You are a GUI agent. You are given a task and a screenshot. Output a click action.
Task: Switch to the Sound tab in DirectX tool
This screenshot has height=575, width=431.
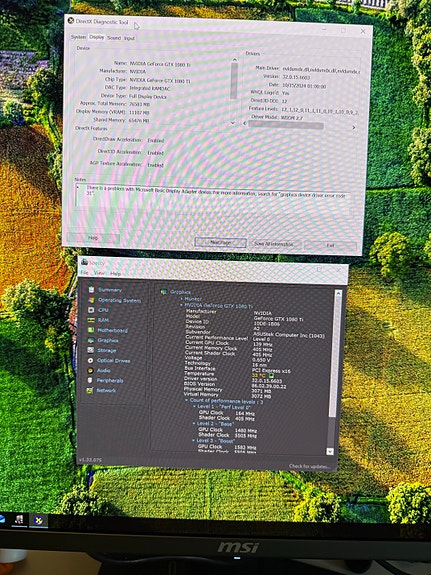[114, 38]
